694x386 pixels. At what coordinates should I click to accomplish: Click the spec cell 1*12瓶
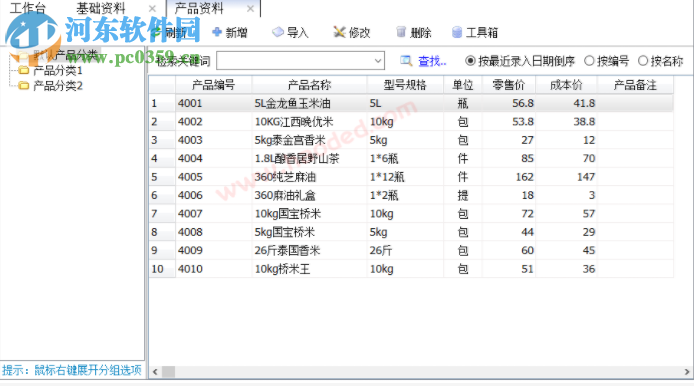pyautogui.click(x=405, y=177)
